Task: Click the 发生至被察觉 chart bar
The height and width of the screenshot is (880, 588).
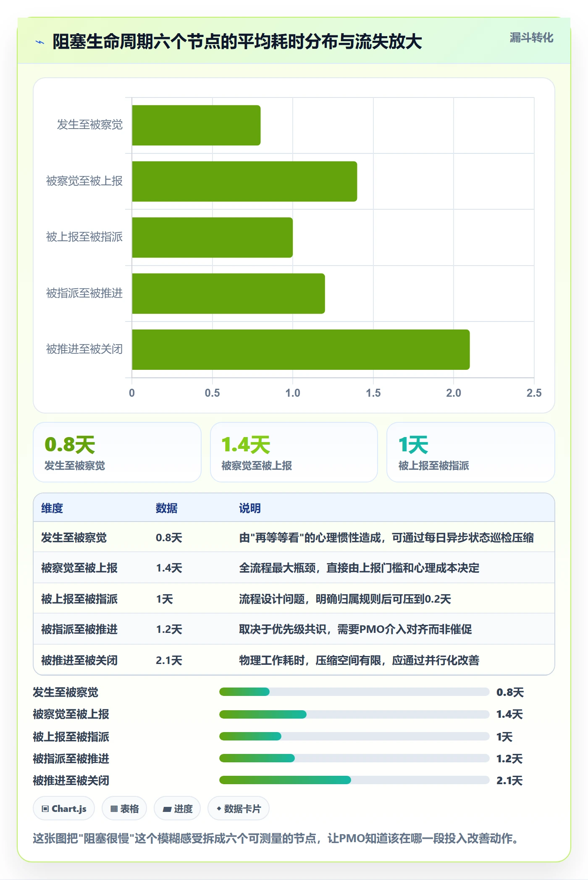Action: [x=196, y=125]
